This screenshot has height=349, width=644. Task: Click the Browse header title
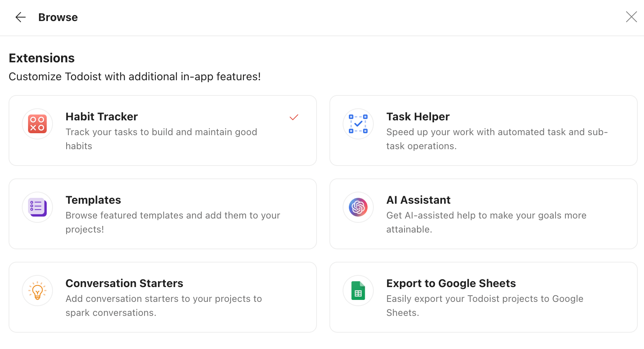(x=58, y=17)
